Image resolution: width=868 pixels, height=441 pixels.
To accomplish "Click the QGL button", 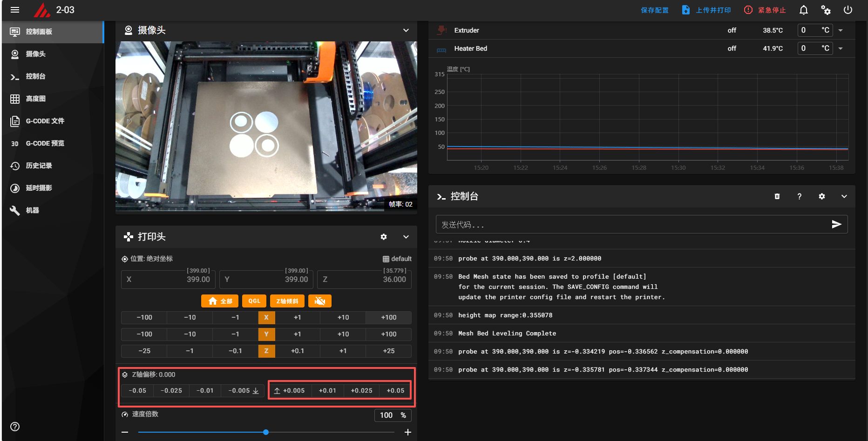I will pyautogui.click(x=254, y=301).
